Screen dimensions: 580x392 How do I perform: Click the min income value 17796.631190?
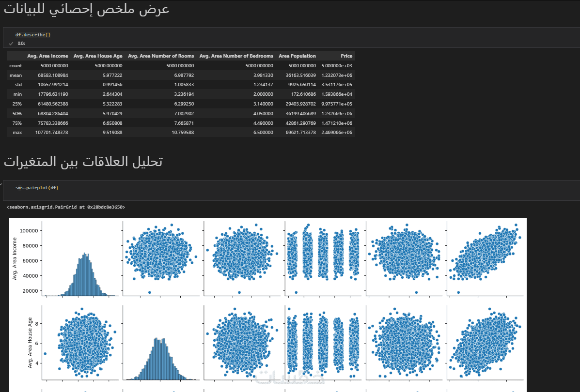coord(53,94)
